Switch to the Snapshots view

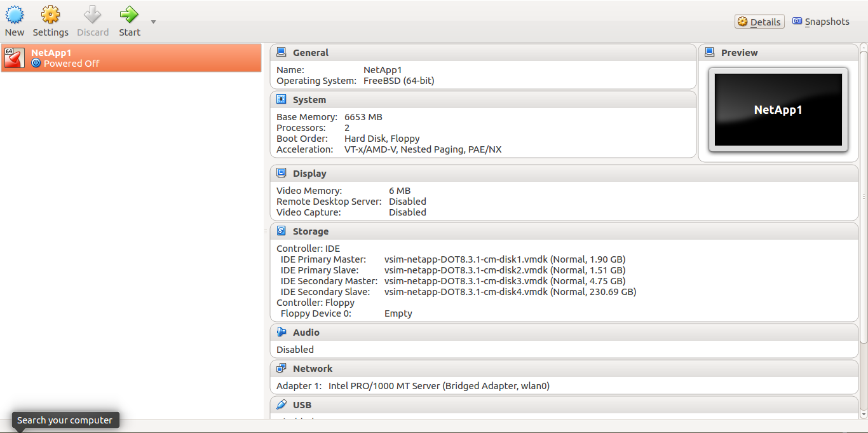pyautogui.click(x=820, y=22)
